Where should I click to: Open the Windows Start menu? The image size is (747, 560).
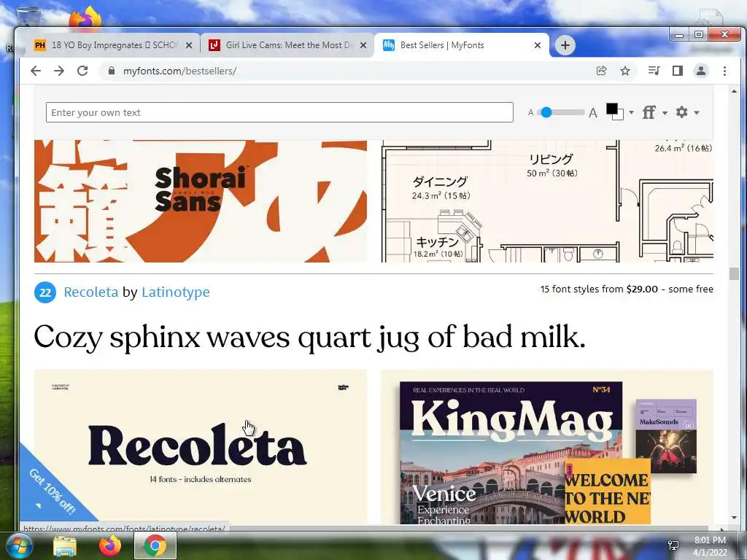tap(18, 545)
